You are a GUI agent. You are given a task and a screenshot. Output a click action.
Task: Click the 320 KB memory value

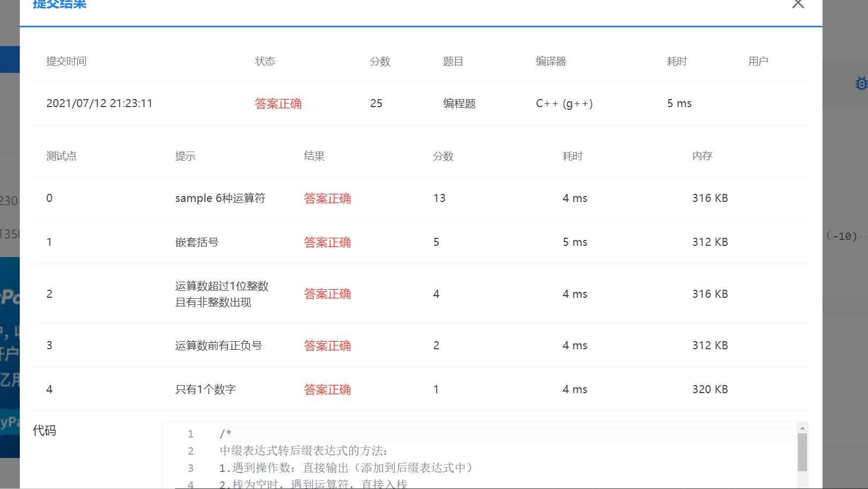tap(710, 389)
